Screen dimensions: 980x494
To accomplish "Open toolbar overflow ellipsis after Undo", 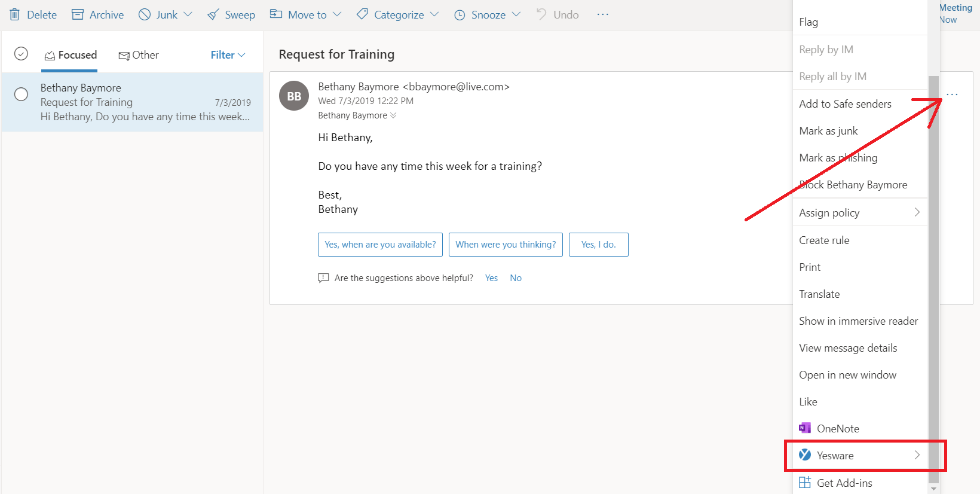I will point(602,14).
